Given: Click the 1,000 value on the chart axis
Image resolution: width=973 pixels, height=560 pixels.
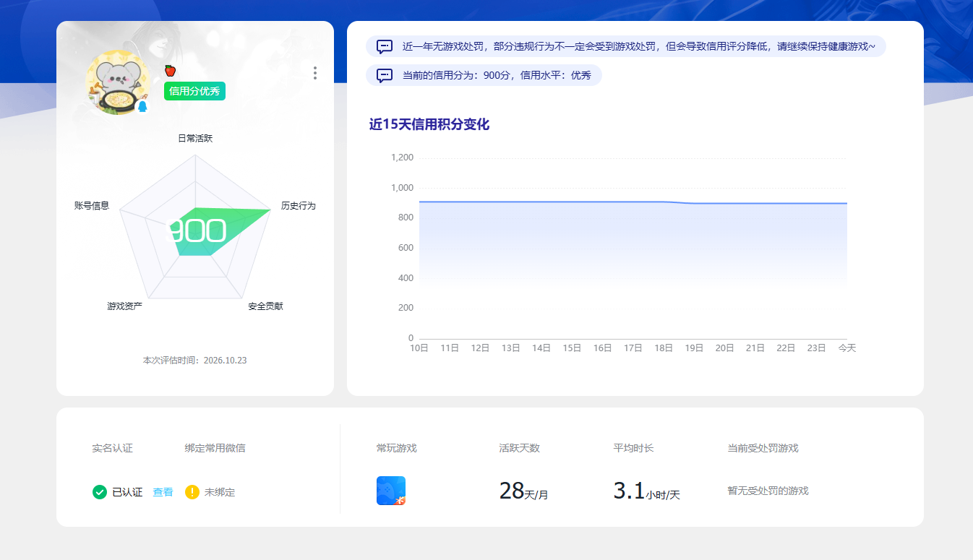Looking at the screenshot, I should click(x=402, y=188).
